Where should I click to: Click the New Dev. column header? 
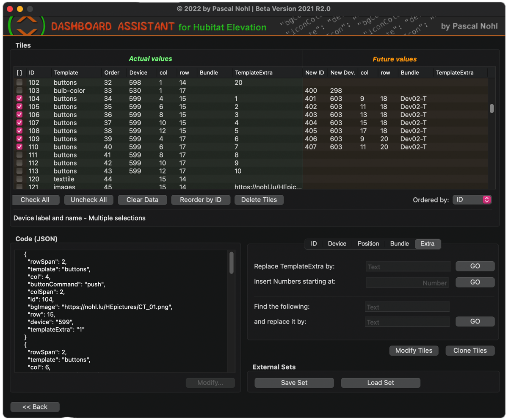[x=343, y=73]
